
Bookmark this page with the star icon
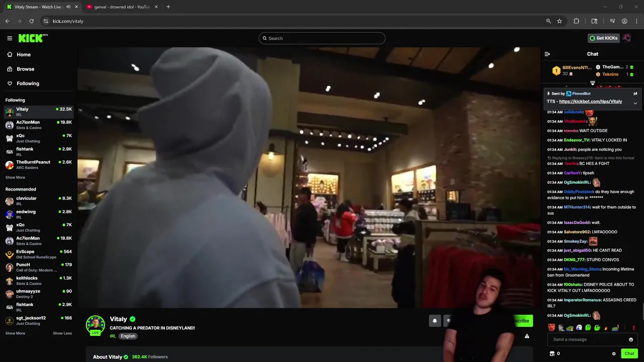(559, 21)
